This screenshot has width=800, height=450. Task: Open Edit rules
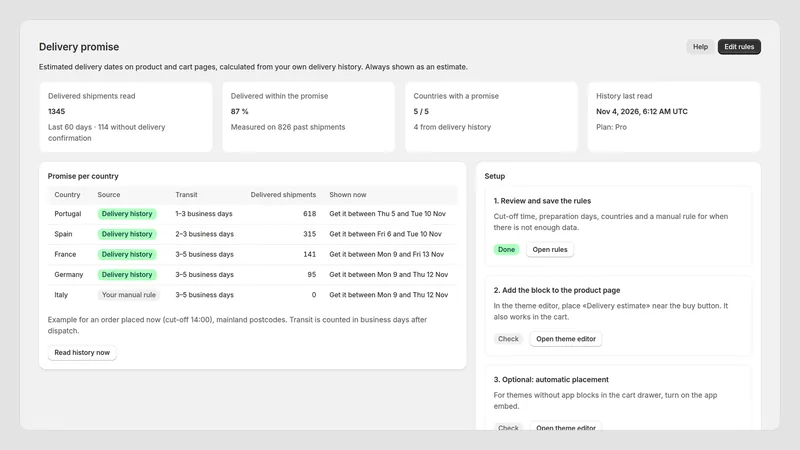tap(739, 46)
